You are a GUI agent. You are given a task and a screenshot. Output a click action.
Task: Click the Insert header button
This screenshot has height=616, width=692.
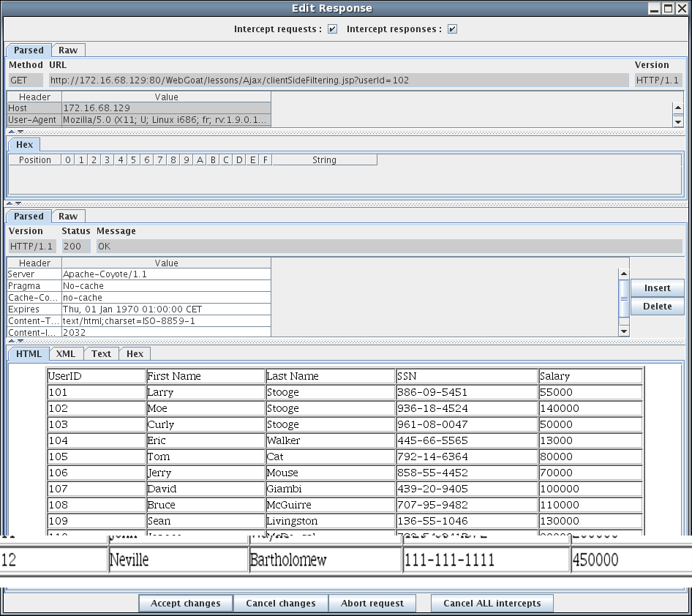click(657, 288)
